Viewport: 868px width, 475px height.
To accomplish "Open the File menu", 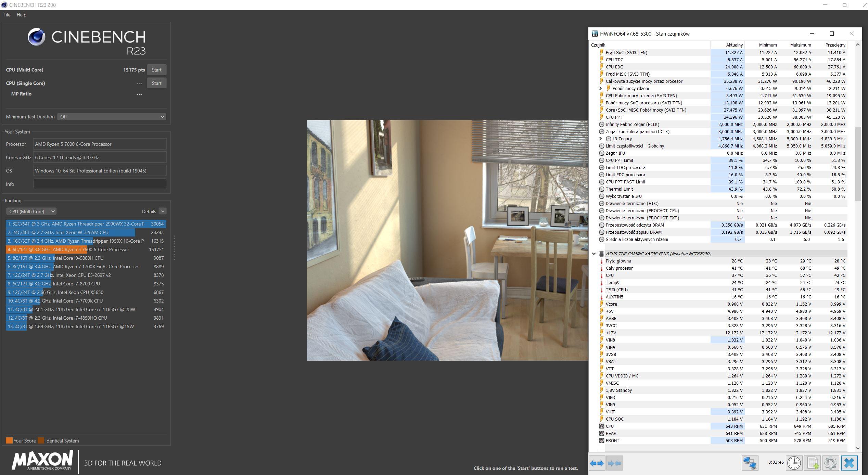I will coord(7,15).
